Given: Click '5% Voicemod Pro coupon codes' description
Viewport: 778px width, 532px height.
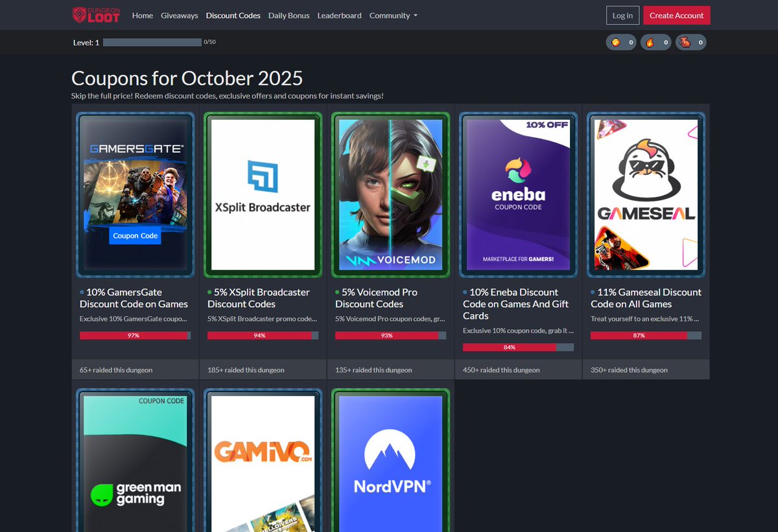Looking at the screenshot, I should coord(390,319).
